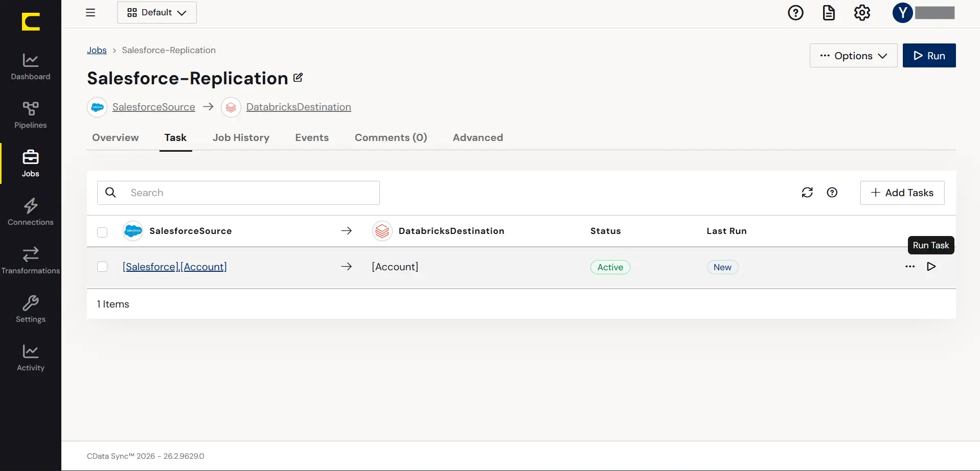Open Connections in sidebar
This screenshot has height=471, width=980.
pyautogui.click(x=31, y=213)
